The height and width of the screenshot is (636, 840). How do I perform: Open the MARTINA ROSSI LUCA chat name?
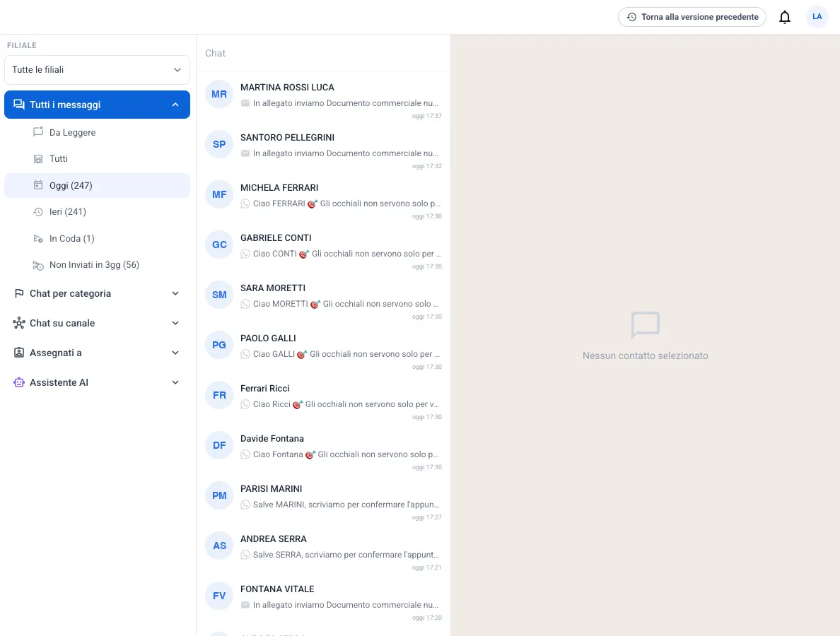[287, 87]
